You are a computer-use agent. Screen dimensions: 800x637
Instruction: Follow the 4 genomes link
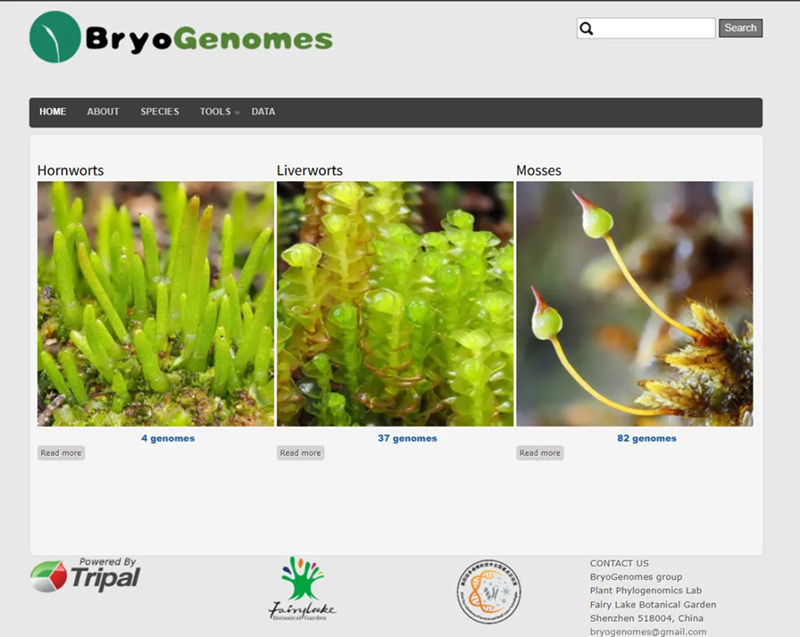pos(168,438)
